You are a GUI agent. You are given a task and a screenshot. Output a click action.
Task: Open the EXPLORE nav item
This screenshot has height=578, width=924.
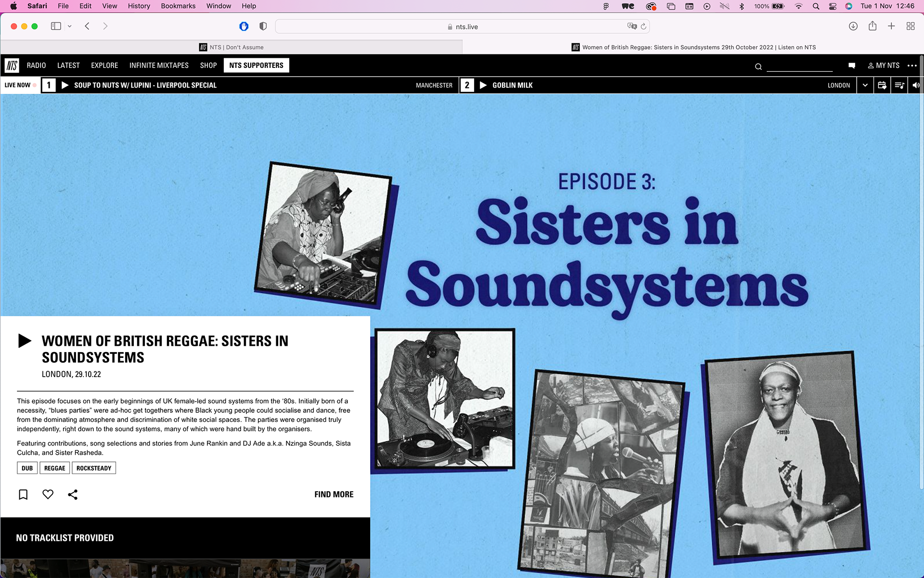click(x=104, y=66)
